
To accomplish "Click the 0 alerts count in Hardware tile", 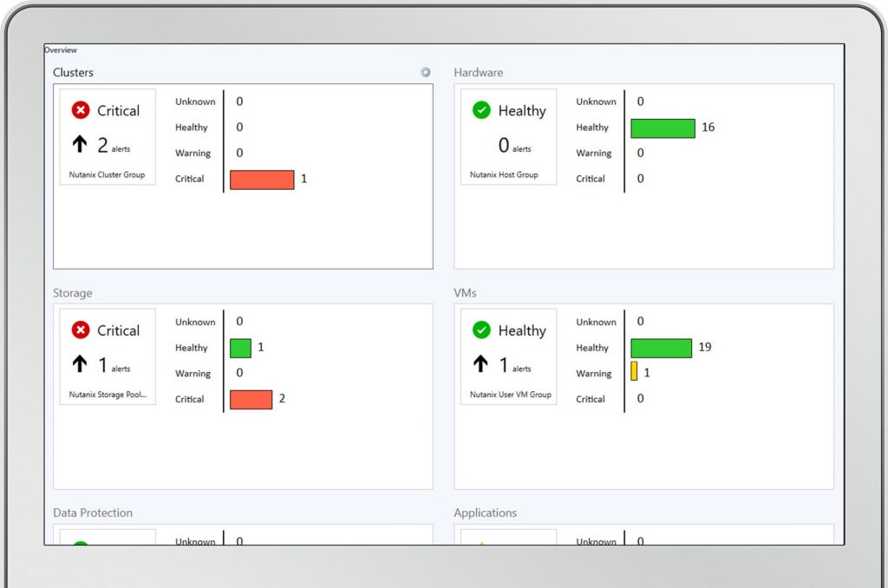I will click(515, 146).
